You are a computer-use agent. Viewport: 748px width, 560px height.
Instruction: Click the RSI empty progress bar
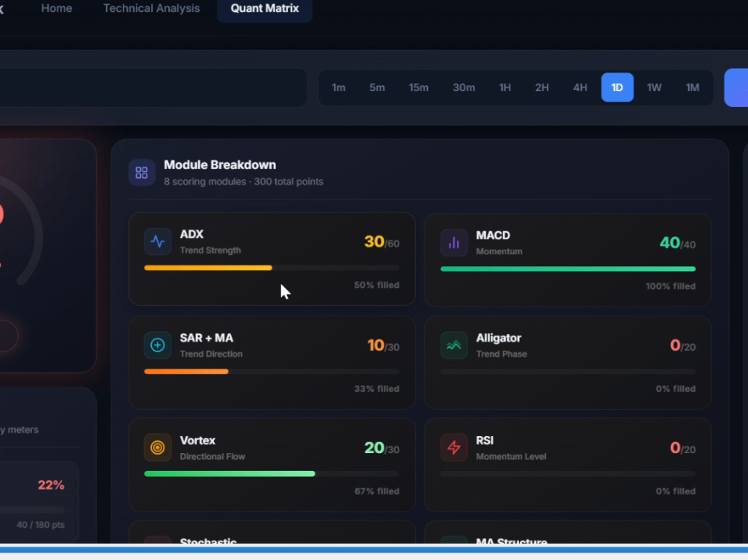coord(568,474)
